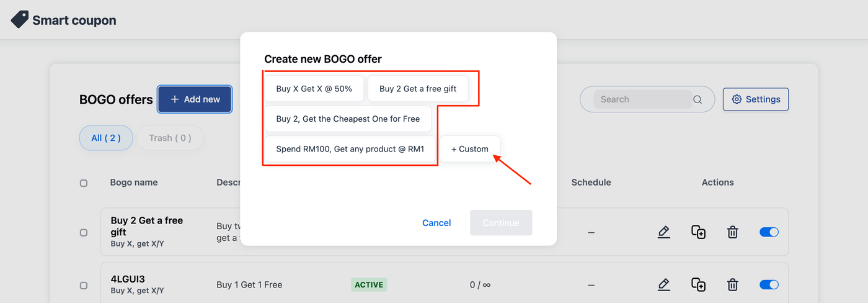Choose the Buy X Get X @ 50% template
Screen dimensions: 868x303
point(314,89)
